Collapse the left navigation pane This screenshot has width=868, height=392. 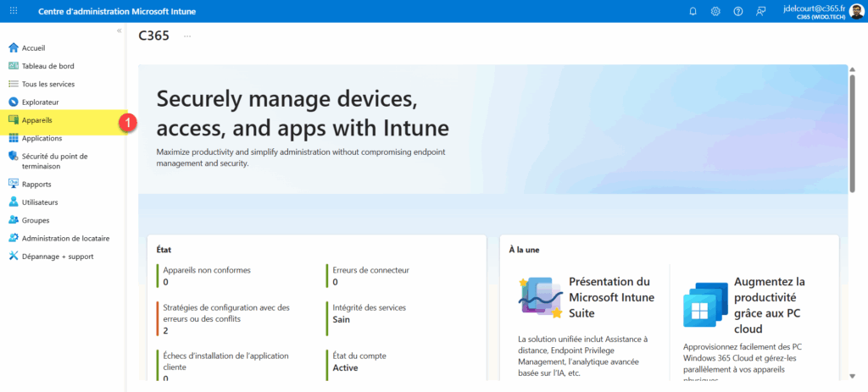tap(119, 31)
